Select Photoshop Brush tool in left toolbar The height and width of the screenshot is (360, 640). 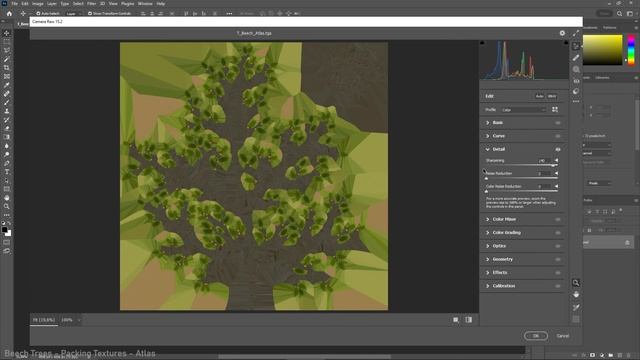[x=7, y=102]
